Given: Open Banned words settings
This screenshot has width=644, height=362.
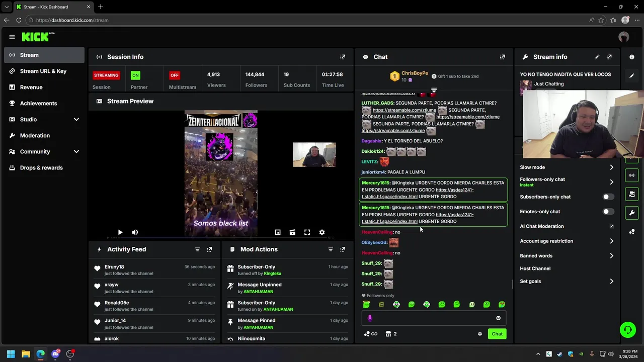Looking at the screenshot, I should (x=567, y=256).
